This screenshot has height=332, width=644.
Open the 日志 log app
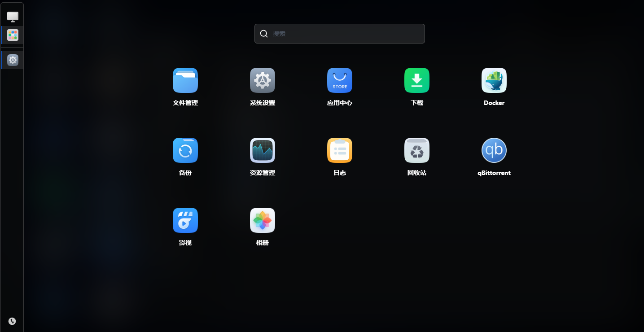tap(340, 150)
